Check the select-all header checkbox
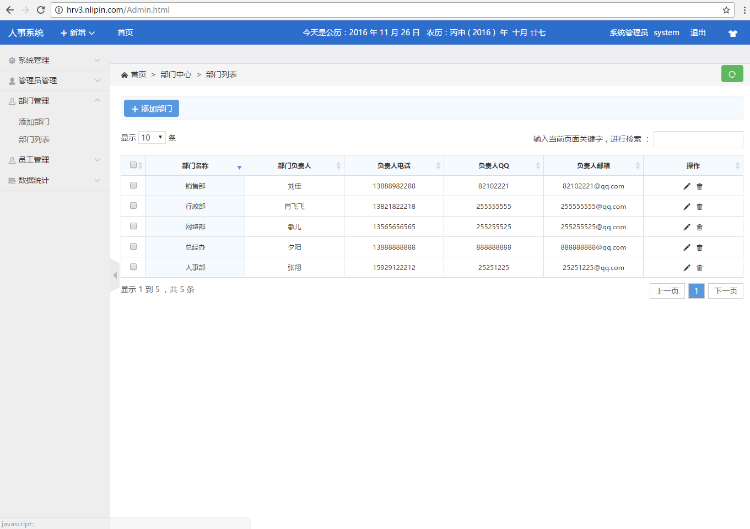The image size is (750, 529). 133,165
